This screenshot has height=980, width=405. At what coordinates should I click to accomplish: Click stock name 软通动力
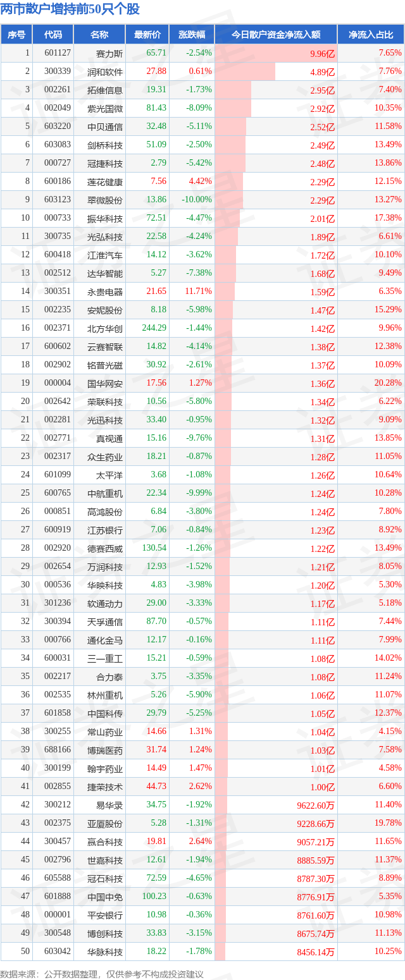pos(105,603)
